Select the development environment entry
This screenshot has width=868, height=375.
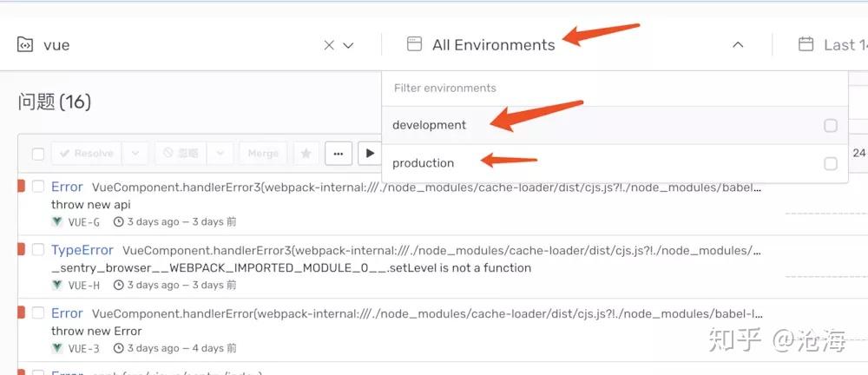pos(430,125)
